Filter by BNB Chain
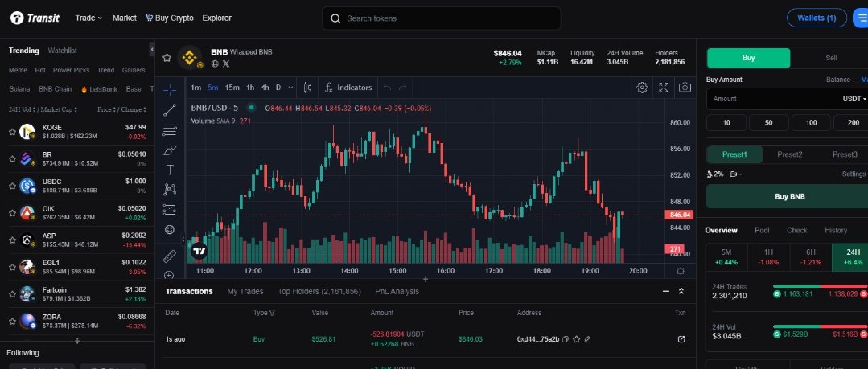Screen dimensions: 868x369 (56, 89)
